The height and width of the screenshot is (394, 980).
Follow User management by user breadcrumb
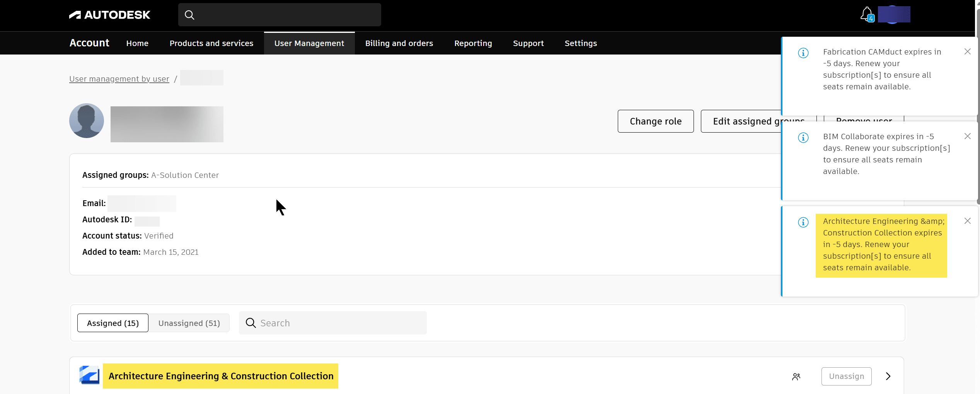[119, 79]
